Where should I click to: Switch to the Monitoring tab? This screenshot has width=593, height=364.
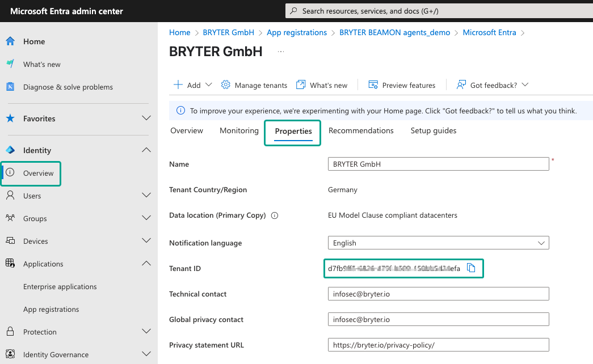[x=239, y=130]
